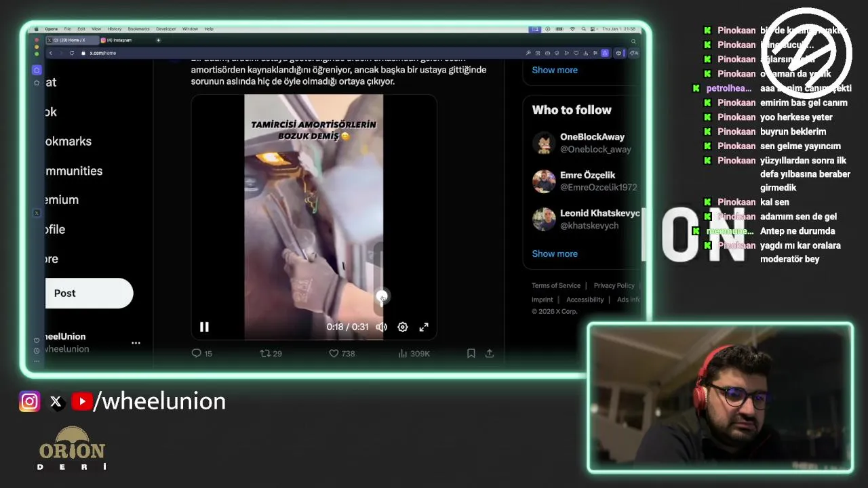Expand the video to fullscreen
The image size is (868, 488).
click(424, 327)
